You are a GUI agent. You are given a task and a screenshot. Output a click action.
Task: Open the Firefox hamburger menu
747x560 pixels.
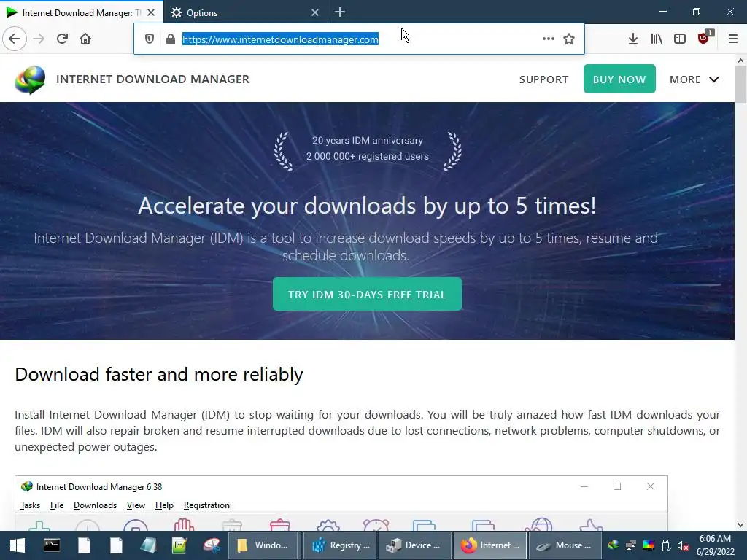[733, 39]
